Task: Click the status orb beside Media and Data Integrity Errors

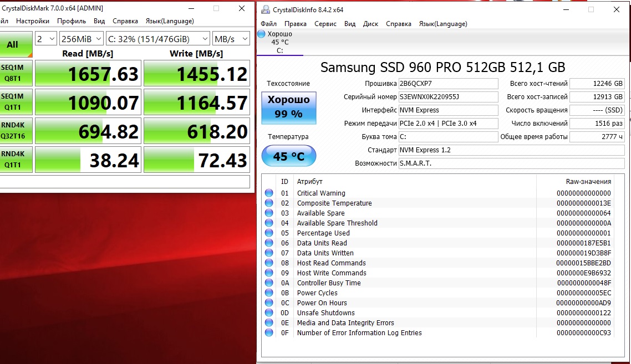Action: [269, 322]
